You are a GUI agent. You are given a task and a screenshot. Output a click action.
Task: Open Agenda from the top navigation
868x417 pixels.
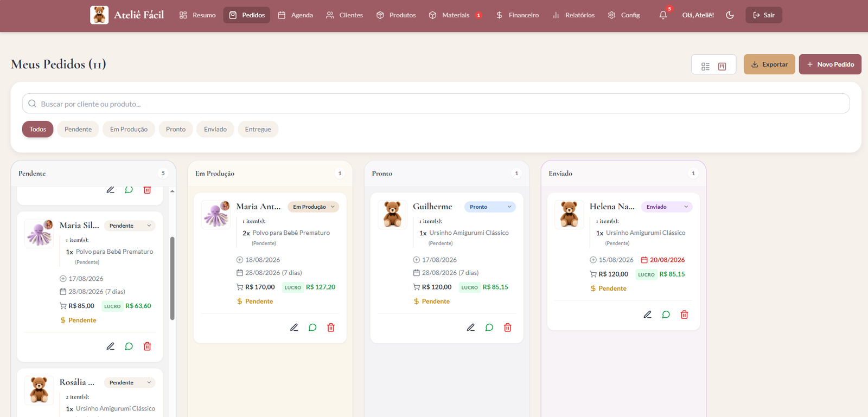tap(296, 15)
